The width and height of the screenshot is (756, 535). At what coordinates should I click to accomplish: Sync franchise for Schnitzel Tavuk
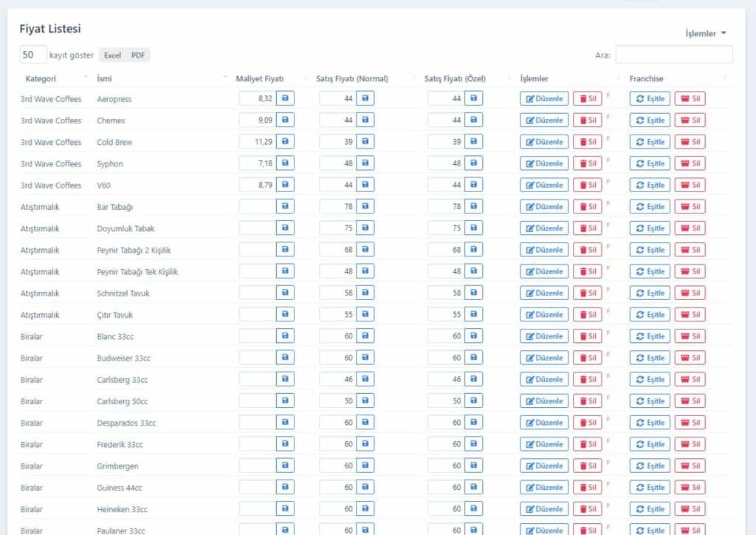tap(650, 293)
